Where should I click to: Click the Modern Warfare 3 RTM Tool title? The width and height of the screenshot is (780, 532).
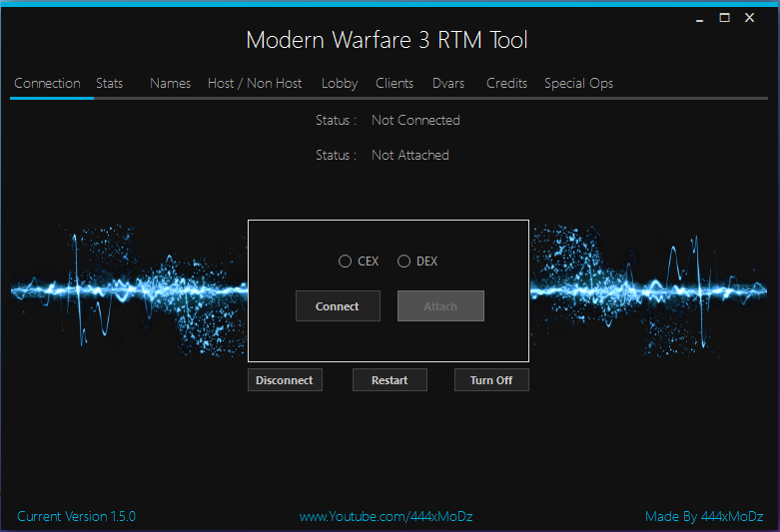(x=387, y=40)
